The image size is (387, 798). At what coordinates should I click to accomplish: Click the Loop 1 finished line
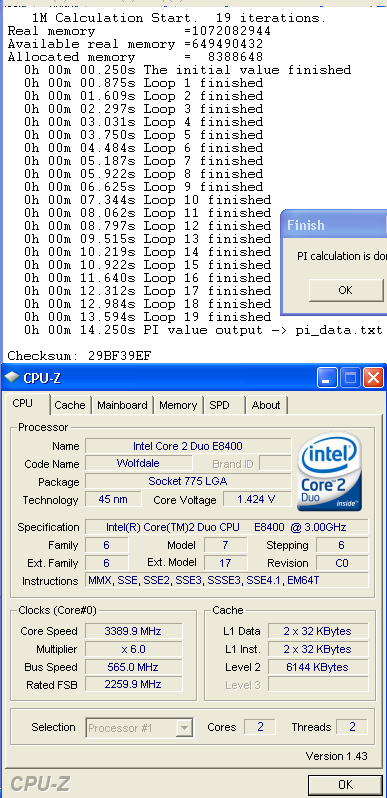143,83
